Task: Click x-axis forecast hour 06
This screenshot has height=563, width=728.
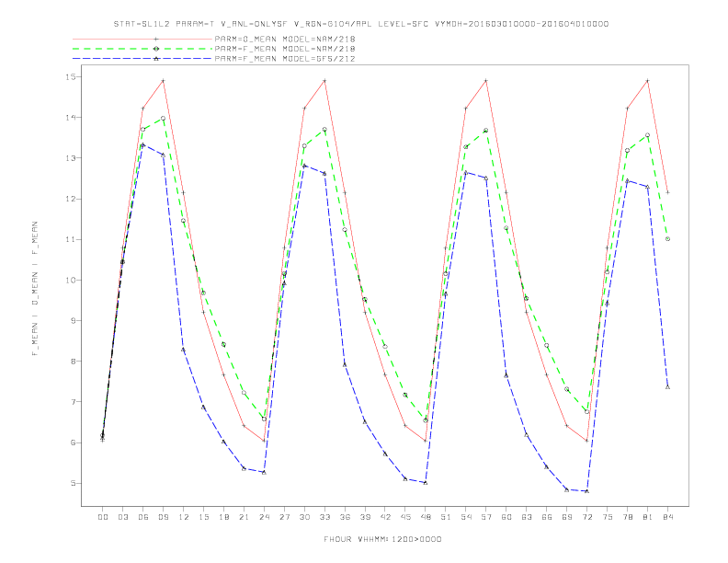Action: pyautogui.click(x=143, y=517)
